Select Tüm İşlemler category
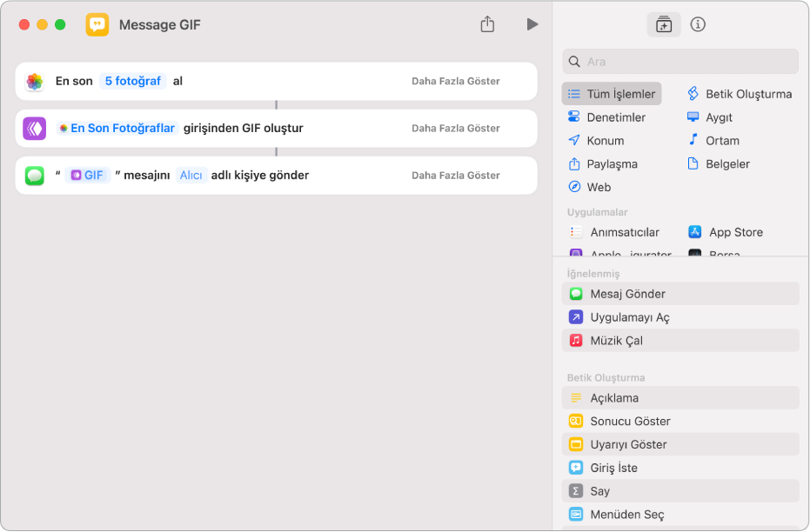 612,94
